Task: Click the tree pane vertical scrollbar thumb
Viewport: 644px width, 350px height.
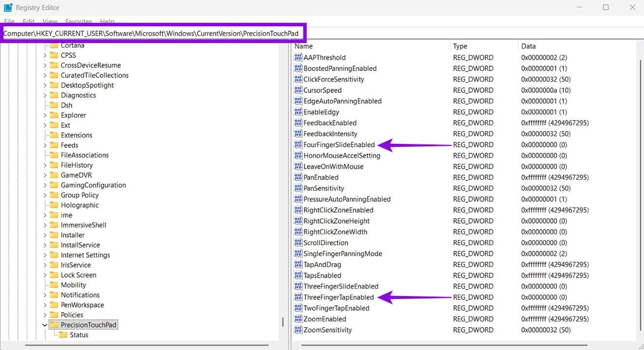Action: coord(283,323)
